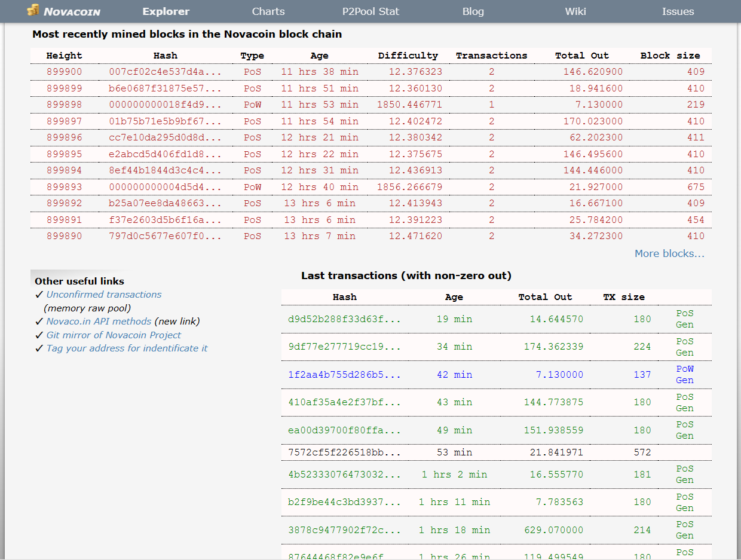Click the Total Out header in blocks table

581,56
